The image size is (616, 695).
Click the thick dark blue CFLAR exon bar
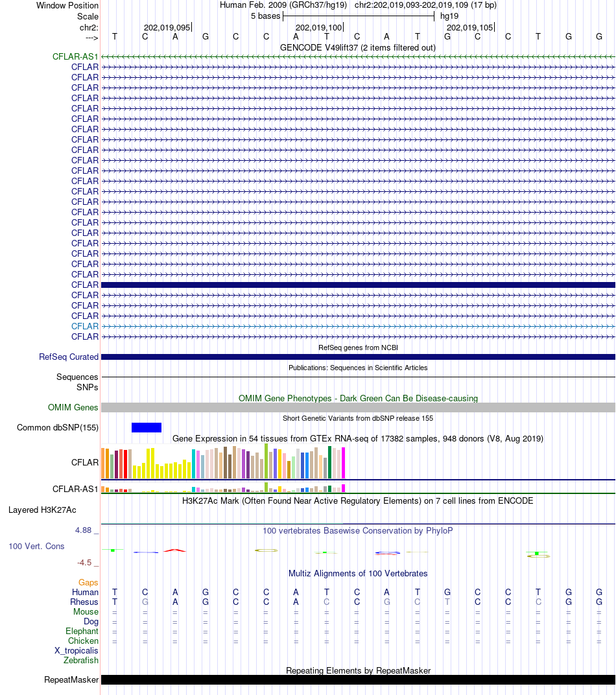pos(358,285)
